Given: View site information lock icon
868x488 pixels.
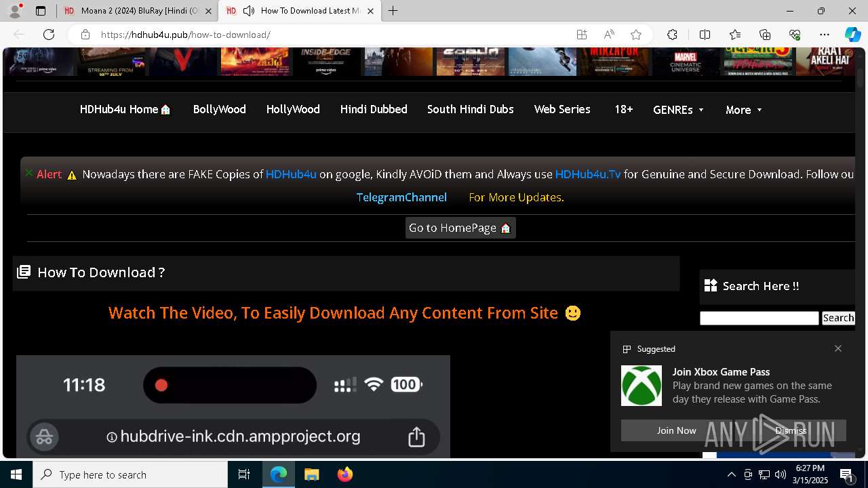Looking at the screenshot, I should (85, 35).
